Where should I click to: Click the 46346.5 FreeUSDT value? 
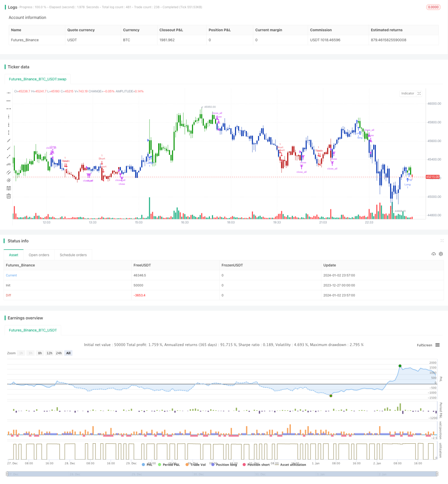tap(140, 275)
